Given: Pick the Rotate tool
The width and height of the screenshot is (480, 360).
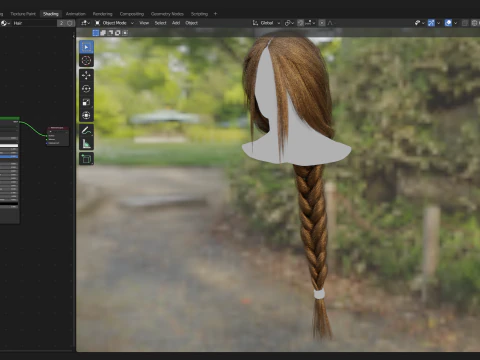Looking at the screenshot, I should coord(86,89).
